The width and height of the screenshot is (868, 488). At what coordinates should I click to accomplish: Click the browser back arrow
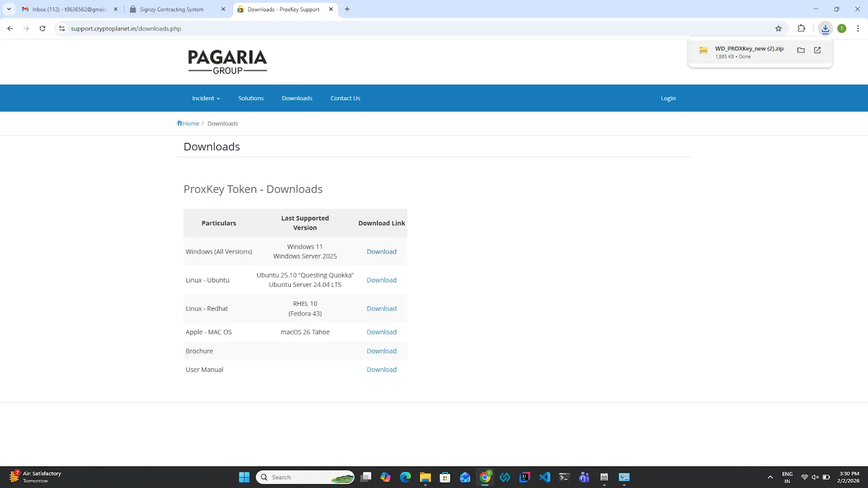(10, 29)
